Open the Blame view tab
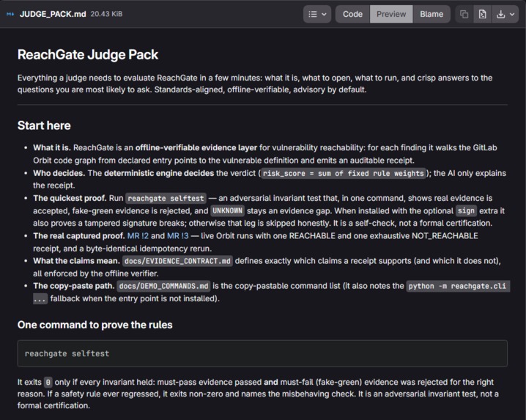 [431, 14]
